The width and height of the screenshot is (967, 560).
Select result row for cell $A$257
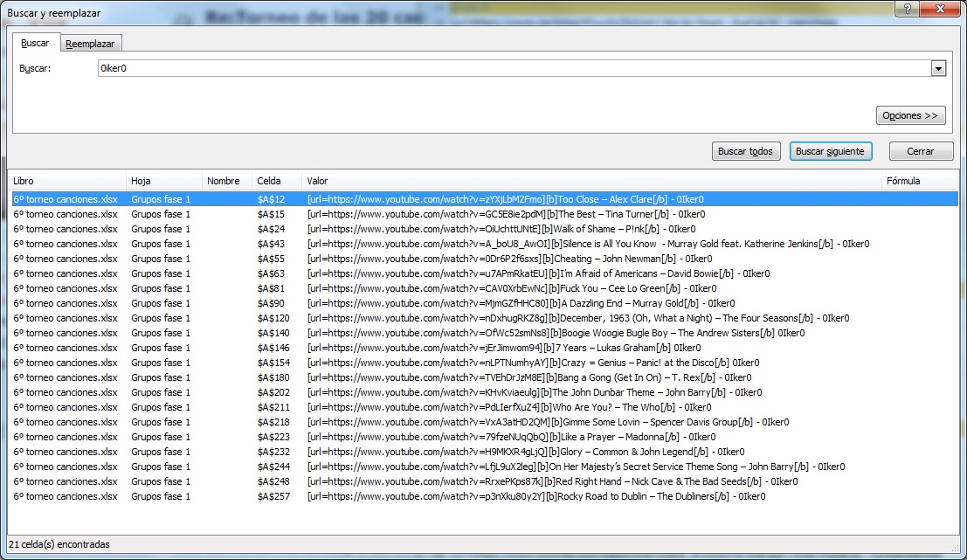[485, 496]
